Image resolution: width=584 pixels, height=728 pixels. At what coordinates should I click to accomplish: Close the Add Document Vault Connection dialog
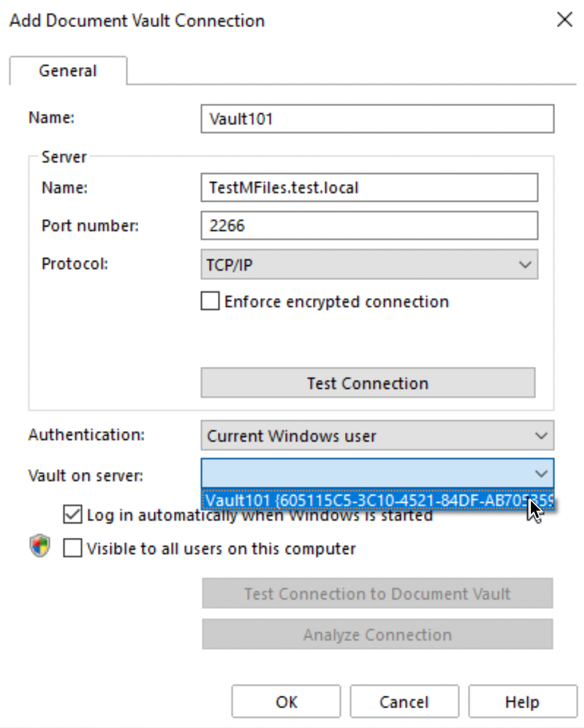point(564,20)
